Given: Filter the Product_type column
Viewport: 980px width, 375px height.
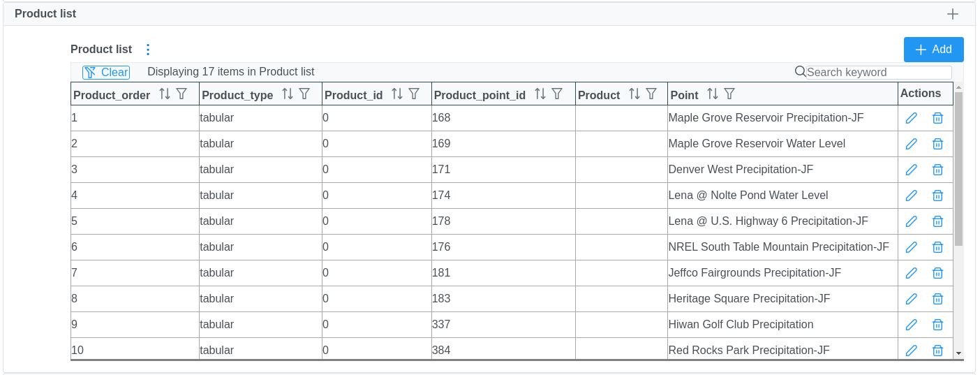Looking at the screenshot, I should click(x=304, y=94).
